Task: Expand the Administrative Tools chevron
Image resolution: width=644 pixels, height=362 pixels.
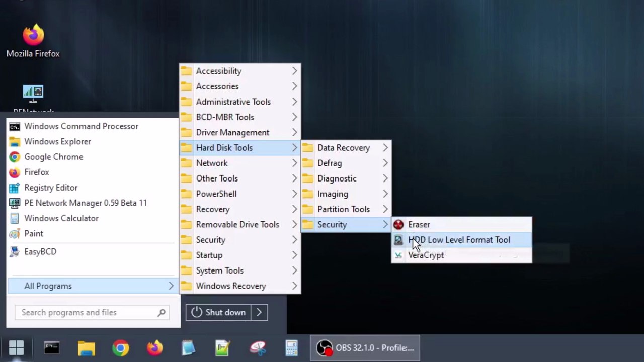Action: pos(295,102)
